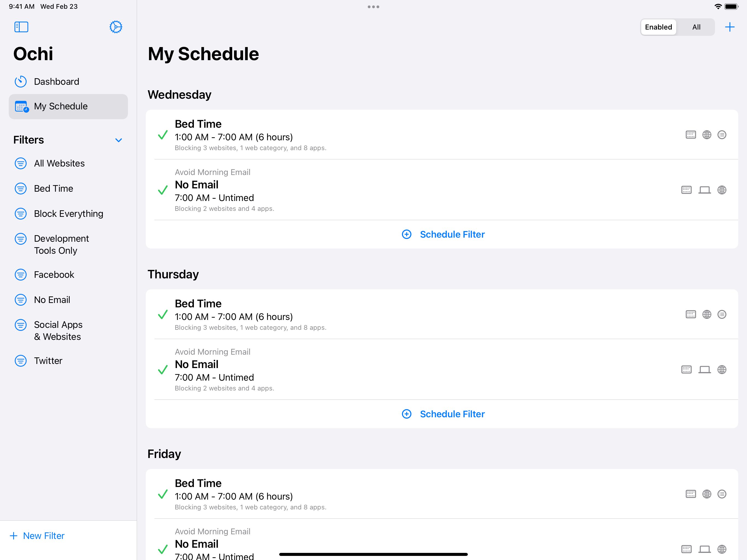Screen dimensions: 747x560
Task: Click Wednesday Bed Time globe icon
Action: (x=707, y=135)
